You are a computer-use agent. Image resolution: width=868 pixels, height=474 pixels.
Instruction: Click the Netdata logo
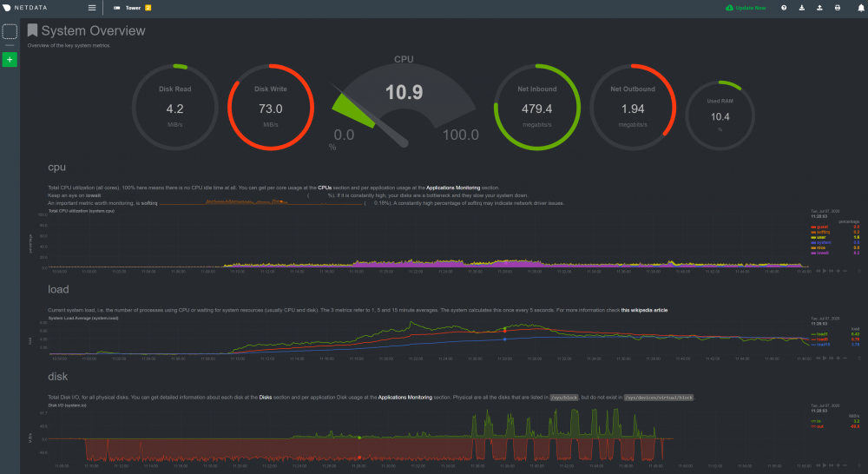click(x=25, y=8)
